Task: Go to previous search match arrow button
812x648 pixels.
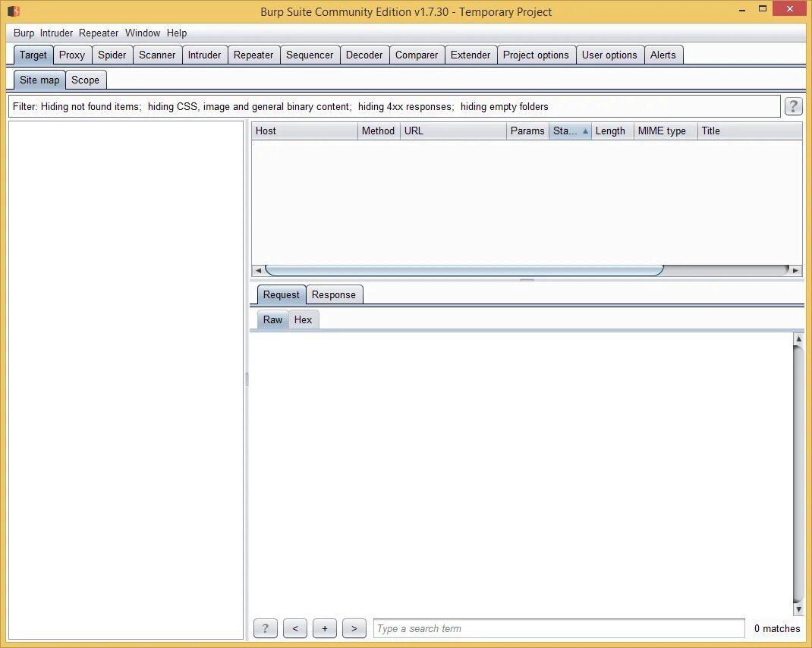Action: [x=295, y=628]
